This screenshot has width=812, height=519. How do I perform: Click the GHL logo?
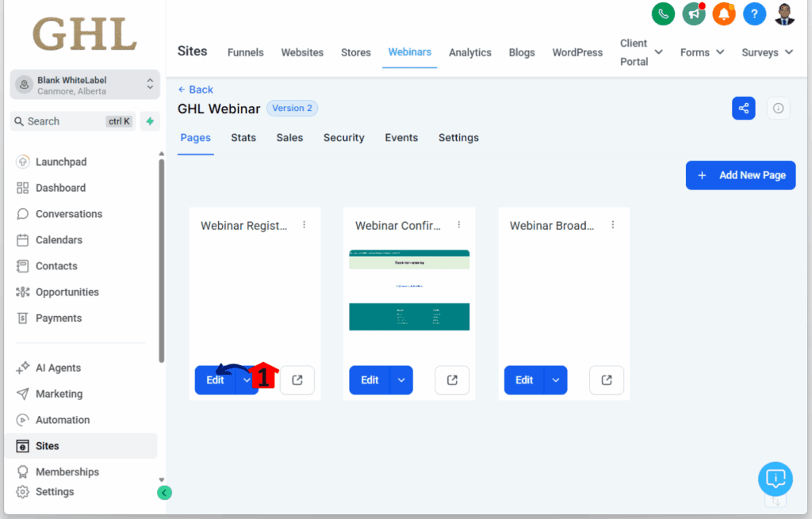coord(84,35)
